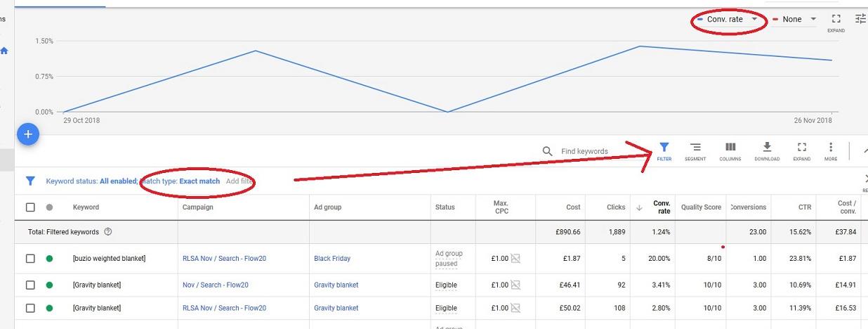
Task: Open the Segment tool
Action: 695,148
